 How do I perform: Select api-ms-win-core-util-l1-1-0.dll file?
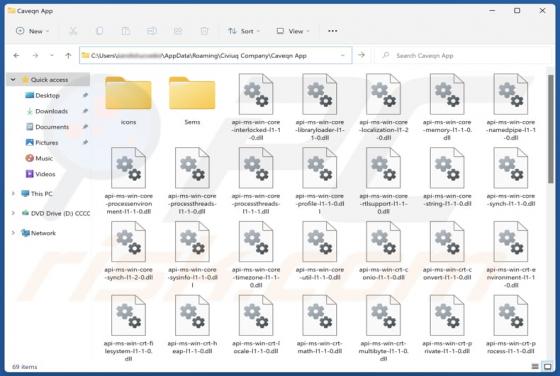tap(320, 251)
